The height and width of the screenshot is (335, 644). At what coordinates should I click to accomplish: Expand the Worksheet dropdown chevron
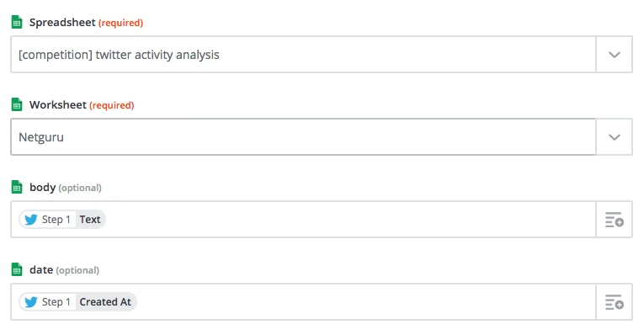pyautogui.click(x=614, y=137)
